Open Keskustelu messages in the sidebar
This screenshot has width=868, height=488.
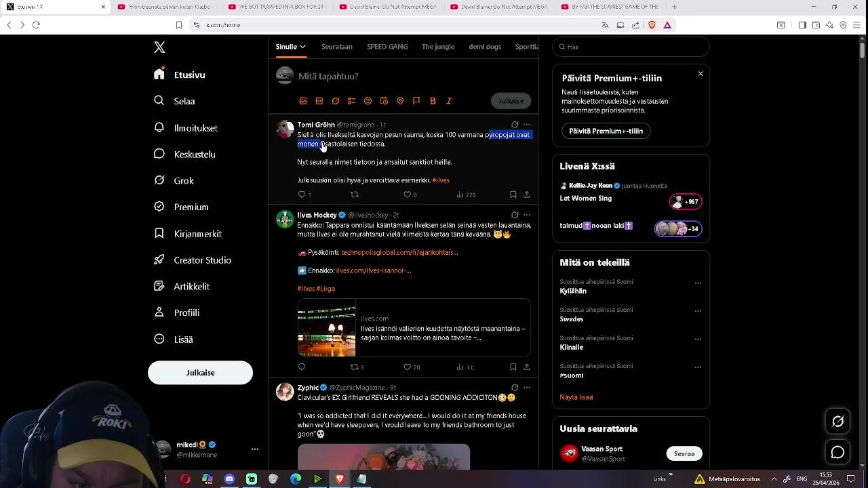pyautogui.click(x=184, y=154)
